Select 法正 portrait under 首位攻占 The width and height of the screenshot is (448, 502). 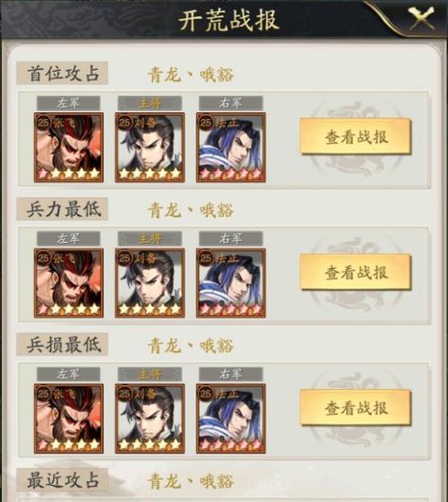(231, 147)
